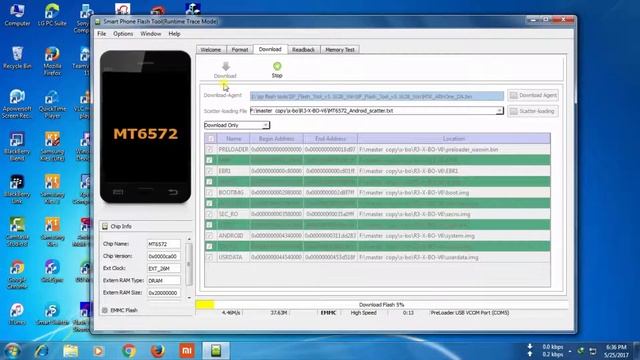Expand the Scatter-loading File path dropdown

pyautogui.click(x=499, y=111)
